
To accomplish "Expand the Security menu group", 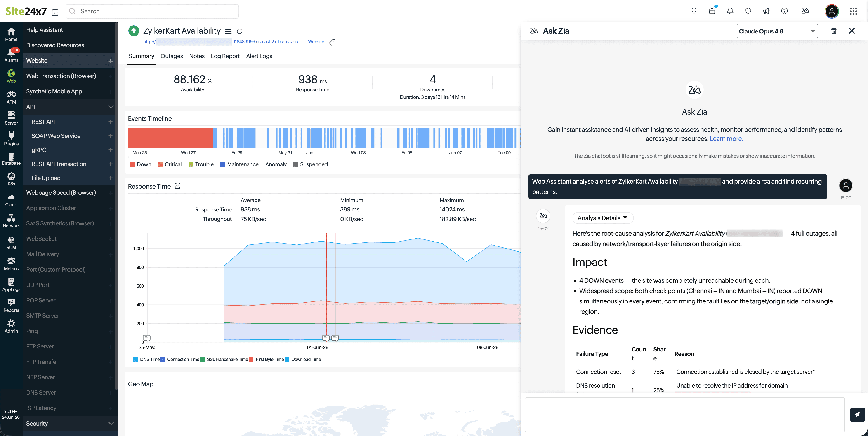I will (111, 423).
